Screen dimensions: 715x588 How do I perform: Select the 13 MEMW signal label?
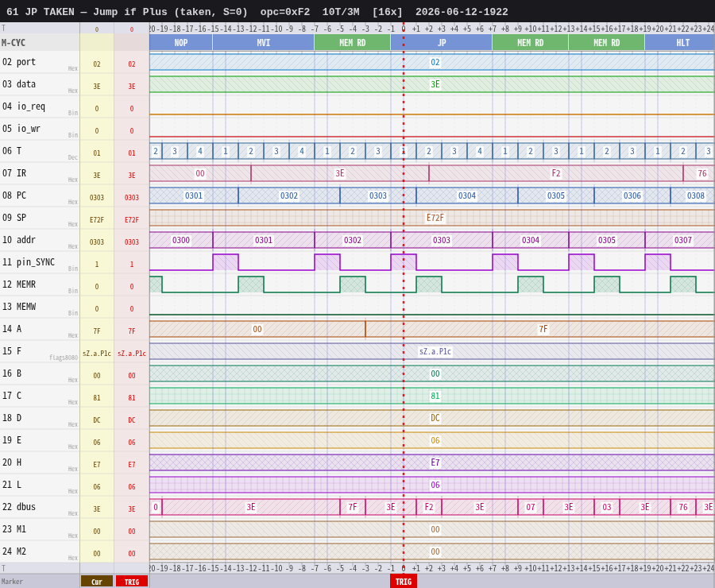pos(19,307)
